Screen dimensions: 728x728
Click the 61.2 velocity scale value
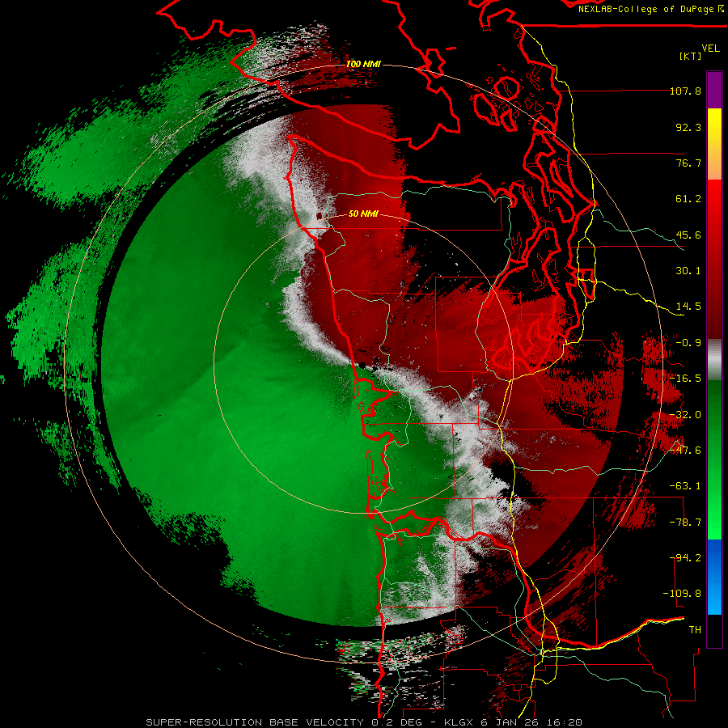click(688, 199)
